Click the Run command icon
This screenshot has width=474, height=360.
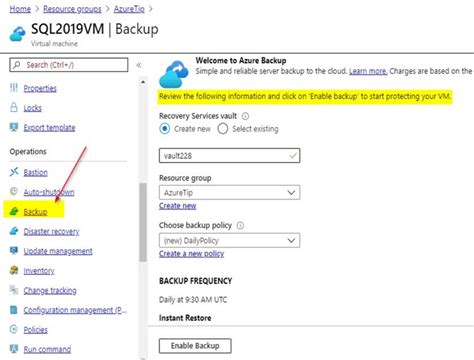[x=14, y=349]
